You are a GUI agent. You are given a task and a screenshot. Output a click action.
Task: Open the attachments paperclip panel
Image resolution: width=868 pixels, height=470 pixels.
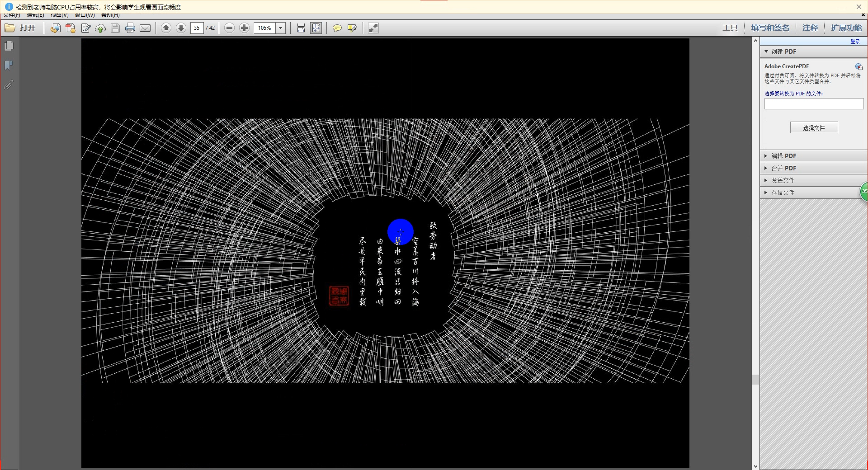point(9,85)
